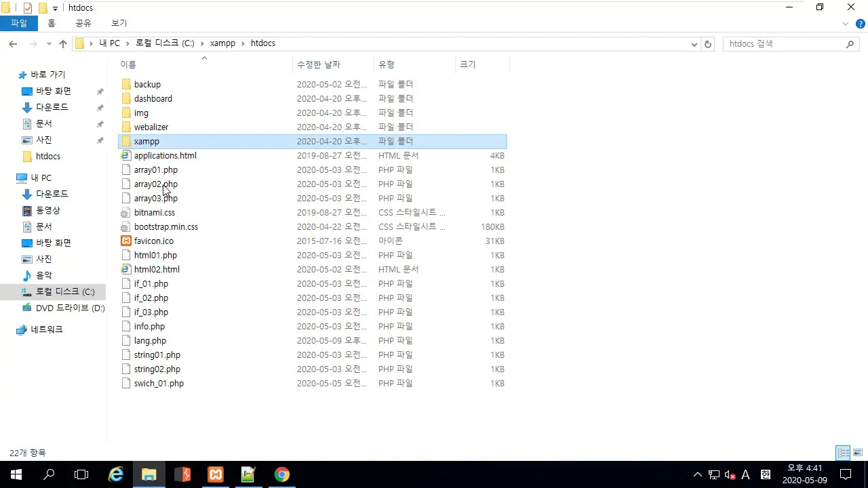Click 내 PC in the address path
868x488 pixels.
pos(109,43)
